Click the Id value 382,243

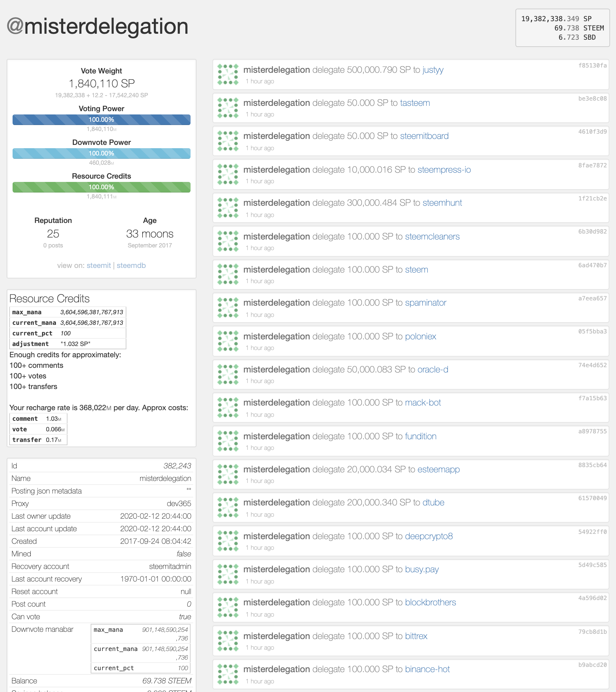(x=177, y=466)
